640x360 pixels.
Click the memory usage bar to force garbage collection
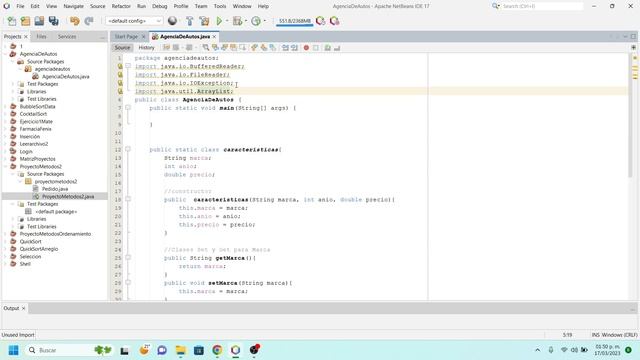[x=294, y=21]
